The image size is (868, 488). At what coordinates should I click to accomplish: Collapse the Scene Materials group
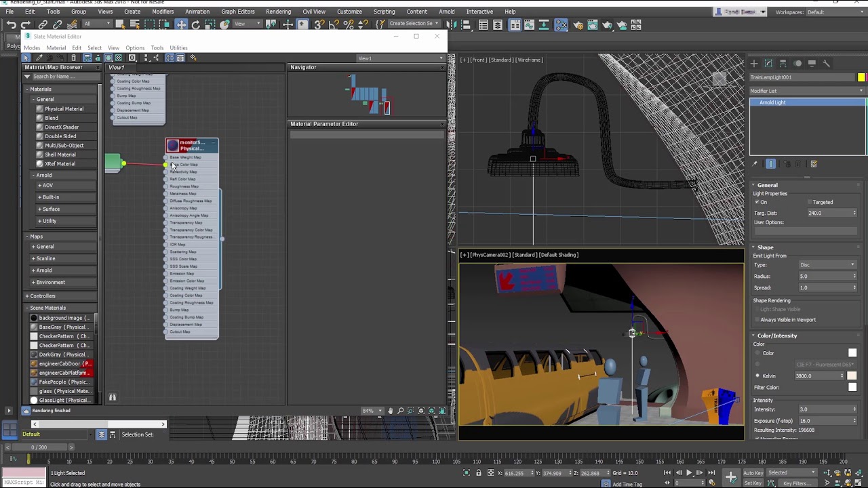point(28,308)
